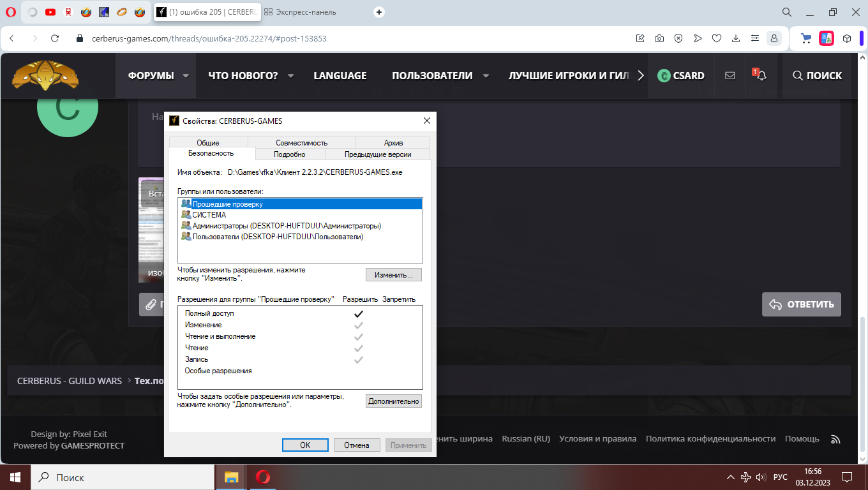Open CERBERUS - GUILD WARS breadcrumb
Screen dimensions: 868x490
[70, 381]
